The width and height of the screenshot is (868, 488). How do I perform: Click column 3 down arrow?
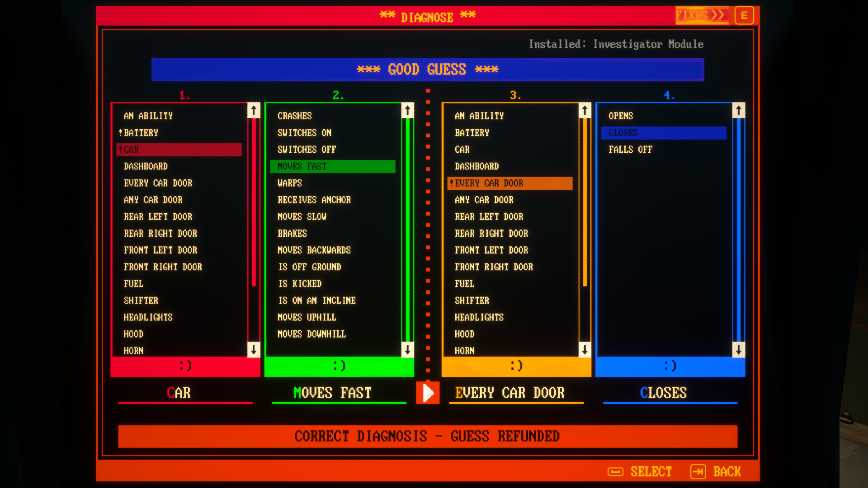585,349
